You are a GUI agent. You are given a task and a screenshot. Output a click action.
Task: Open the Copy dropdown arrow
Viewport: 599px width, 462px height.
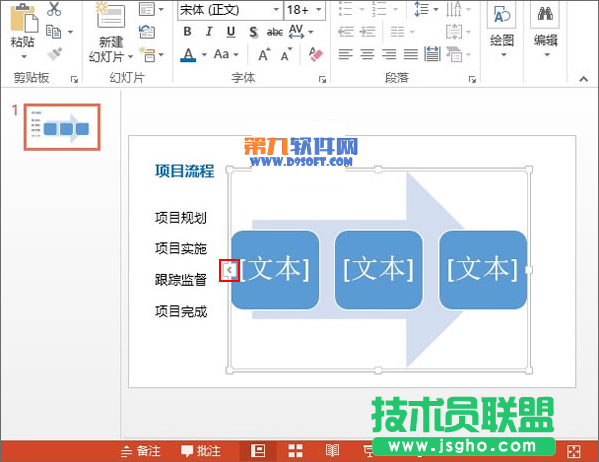click(x=70, y=32)
